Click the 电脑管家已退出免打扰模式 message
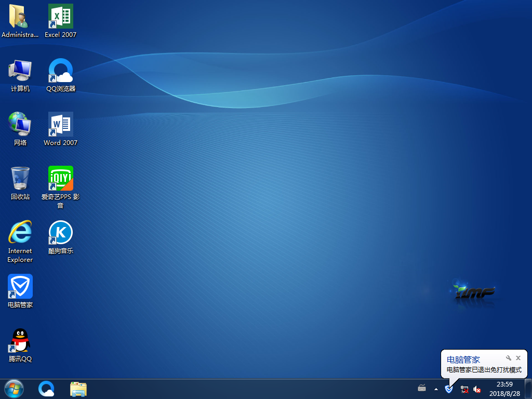Screen dimensions: 532x399 [x=484, y=369]
